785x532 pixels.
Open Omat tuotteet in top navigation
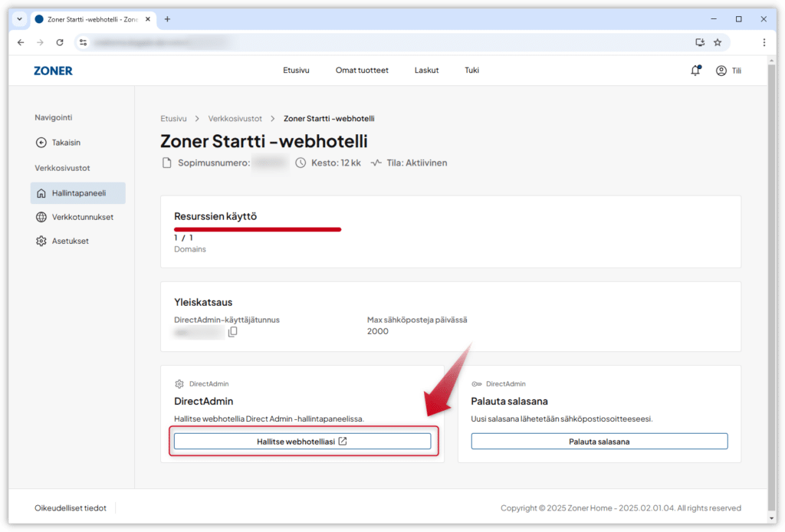[x=362, y=71]
